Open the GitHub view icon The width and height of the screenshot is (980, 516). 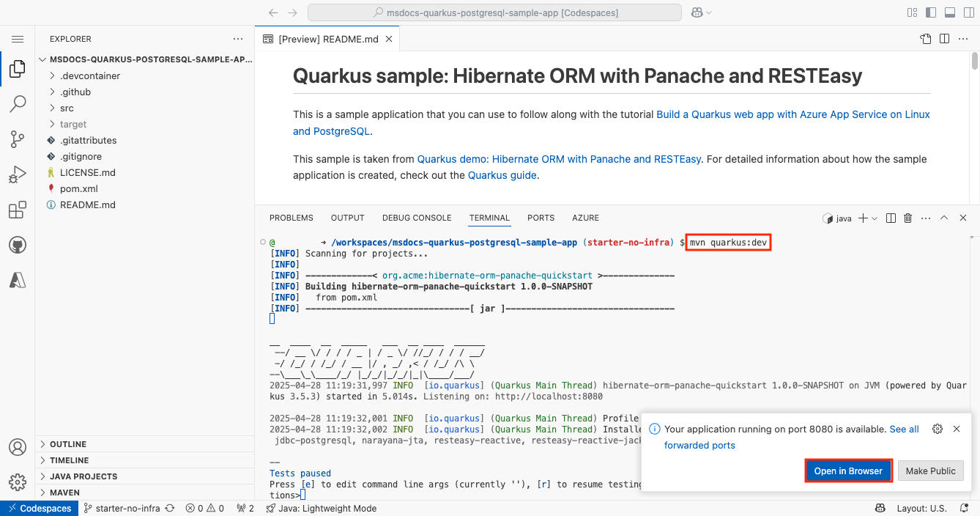click(18, 245)
